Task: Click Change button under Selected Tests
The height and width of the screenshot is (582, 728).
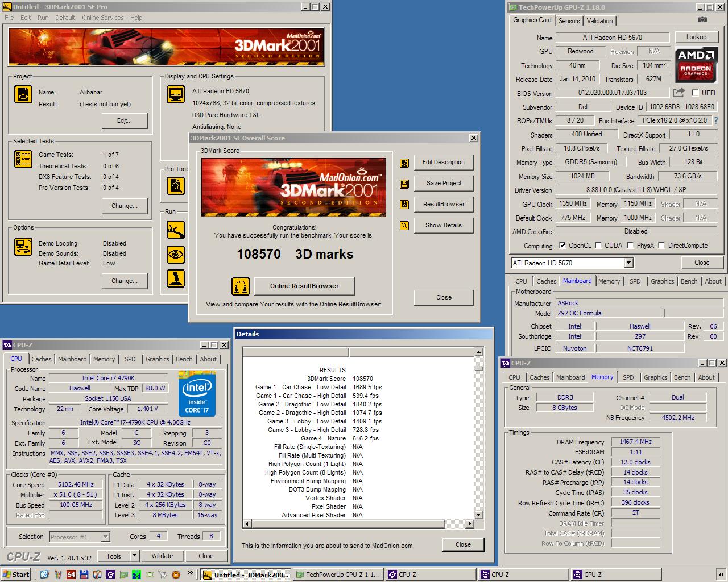Action: [x=125, y=206]
